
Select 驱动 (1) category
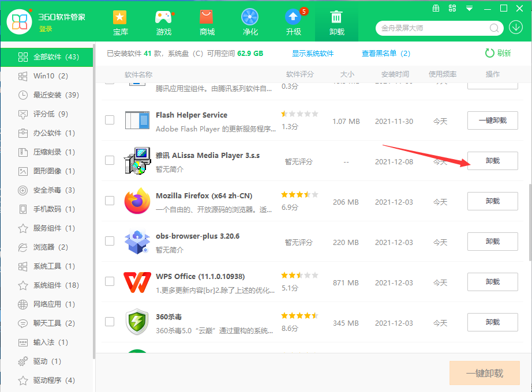click(x=47, y=361)
